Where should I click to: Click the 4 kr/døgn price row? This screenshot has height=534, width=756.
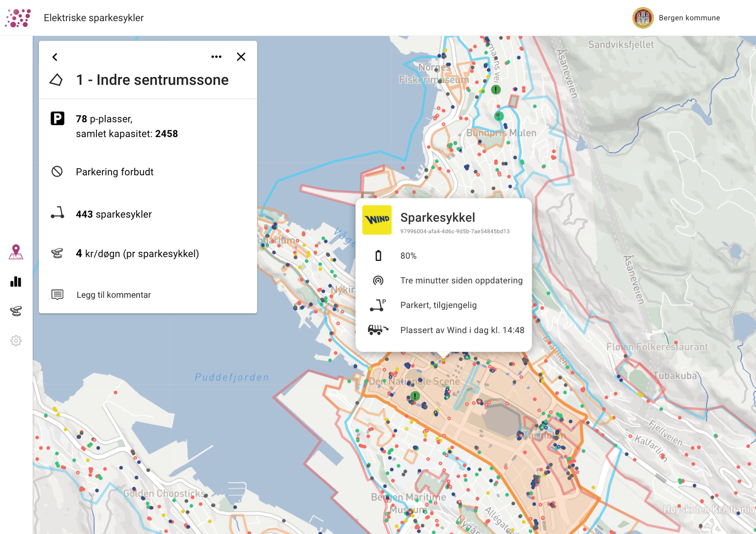(x=148, y=254)
